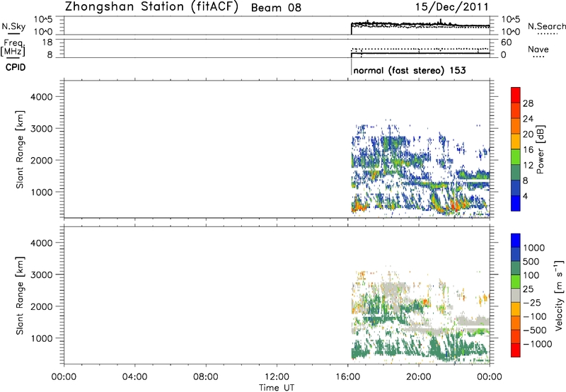Click 'normal (fast stereo) 153' text

(410, 70)
